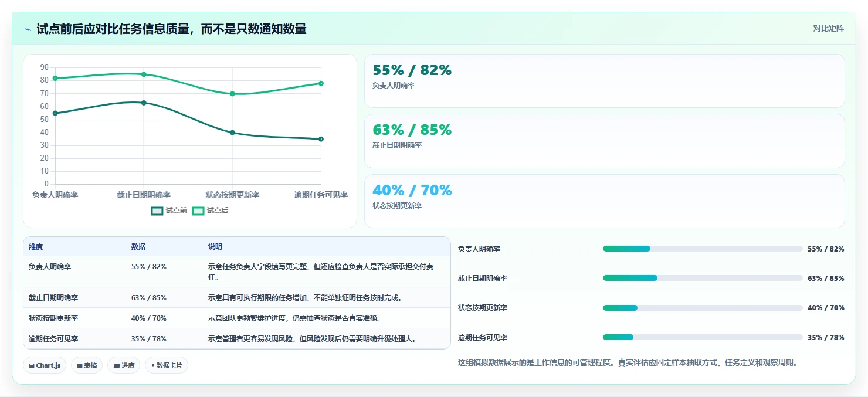Click the 对比矩阵 label in the header

click(x=829, y=28)
